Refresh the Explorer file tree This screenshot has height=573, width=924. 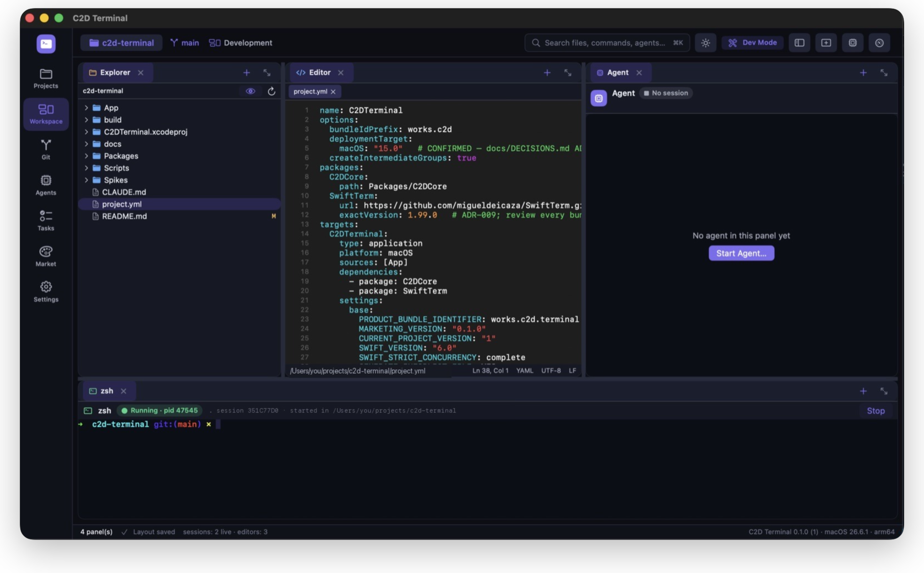click(271, 91)
